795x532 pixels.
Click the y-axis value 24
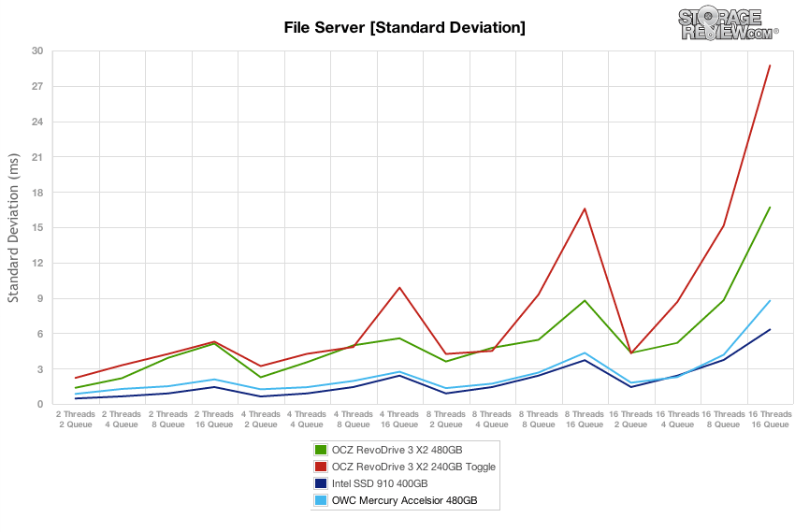click(37, 122)
